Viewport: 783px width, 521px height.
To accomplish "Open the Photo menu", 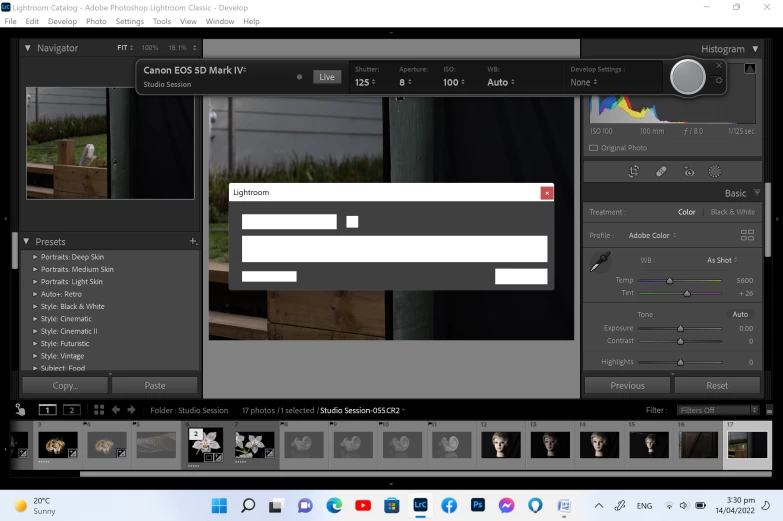I will pos(96,21).
